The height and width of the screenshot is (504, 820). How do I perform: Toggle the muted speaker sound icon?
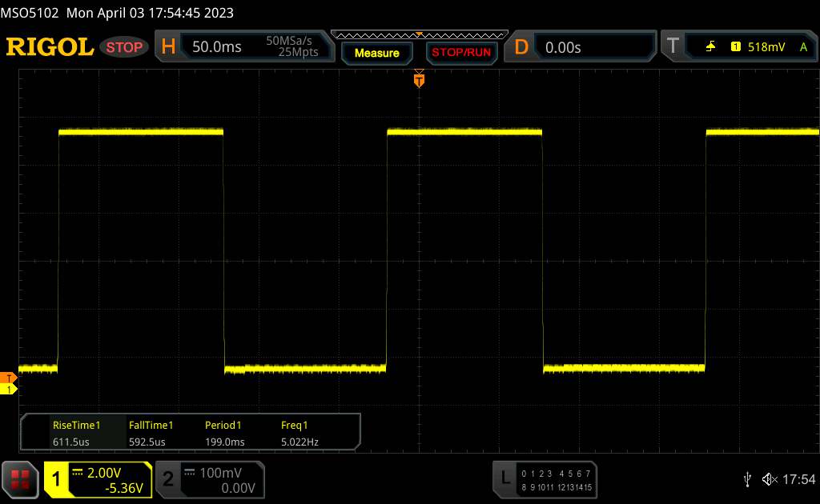pyautogui.click(x=770, y=479)
